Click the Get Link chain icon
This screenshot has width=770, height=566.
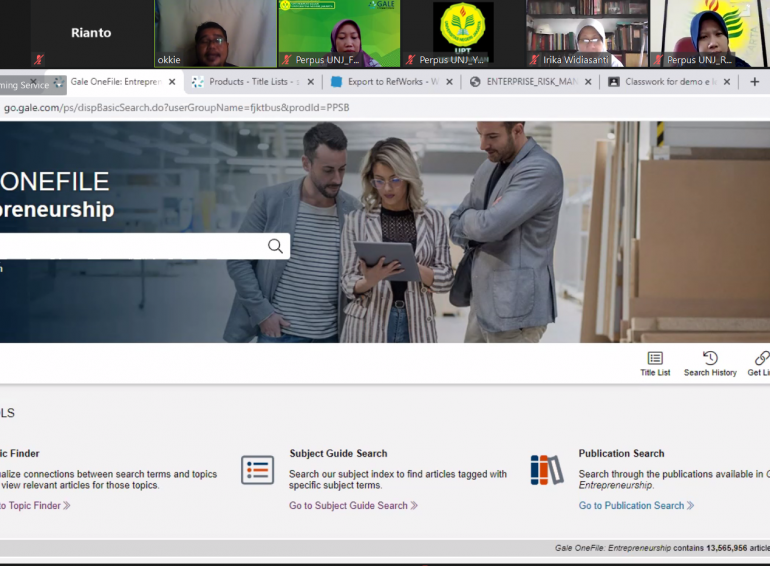coord(761,358)
